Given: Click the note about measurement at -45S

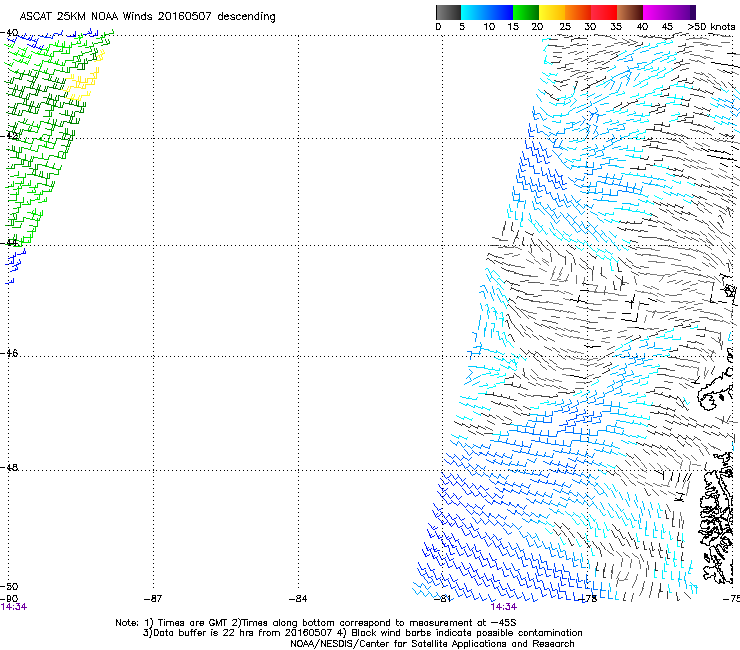Looking at the screenshot, I should click(x=374, y=623).
